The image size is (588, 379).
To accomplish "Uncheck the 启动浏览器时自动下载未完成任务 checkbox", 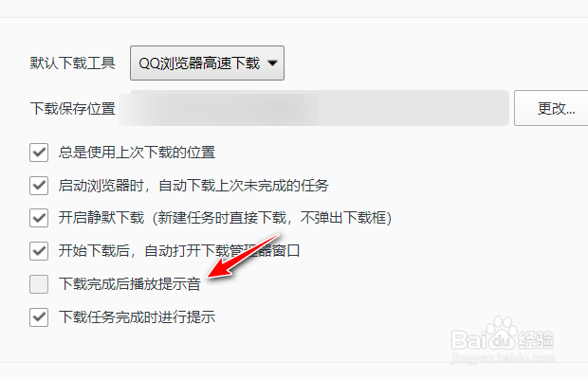I will pyautogui.click(x=39, y=186).
